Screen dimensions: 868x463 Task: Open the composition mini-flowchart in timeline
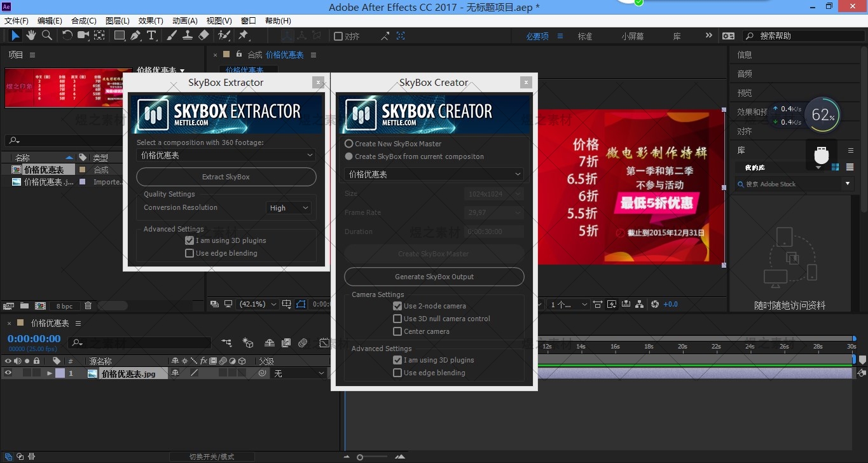[x=226, y=343]
